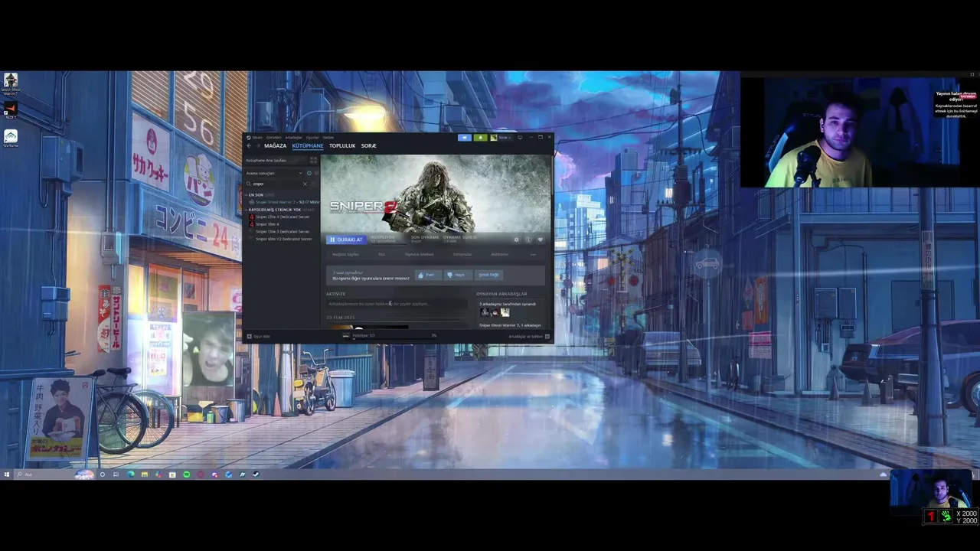The height and width of the screenshot is (551, 980).
Task: Dismiss review prompt with Şimdi Değil
Action: [x=488, y=275]
